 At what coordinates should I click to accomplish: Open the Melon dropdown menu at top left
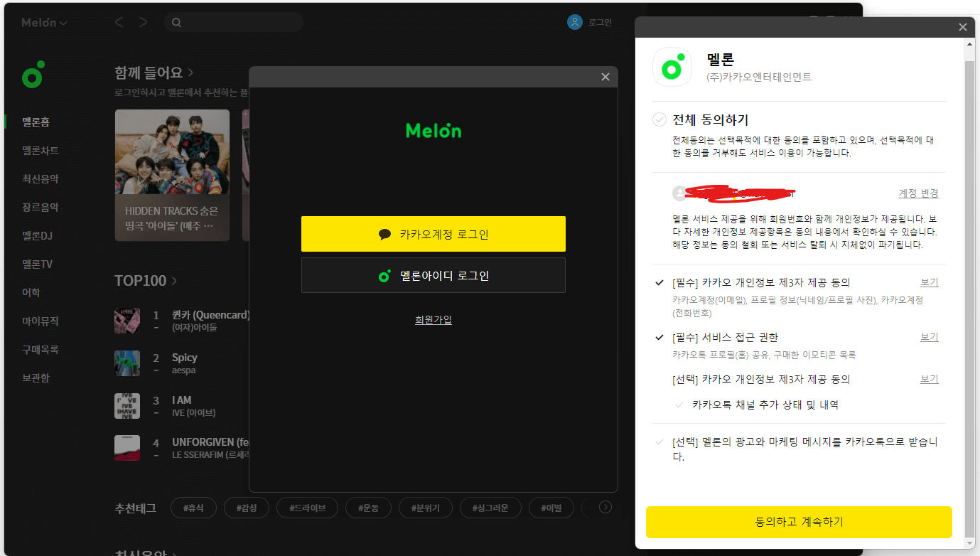click(44, 22)
